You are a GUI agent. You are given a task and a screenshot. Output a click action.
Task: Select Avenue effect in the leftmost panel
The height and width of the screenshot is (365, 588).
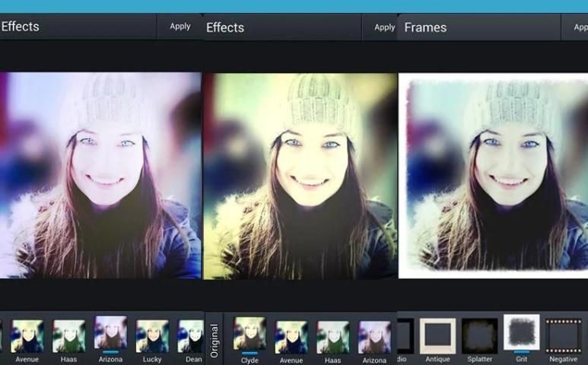27,335
